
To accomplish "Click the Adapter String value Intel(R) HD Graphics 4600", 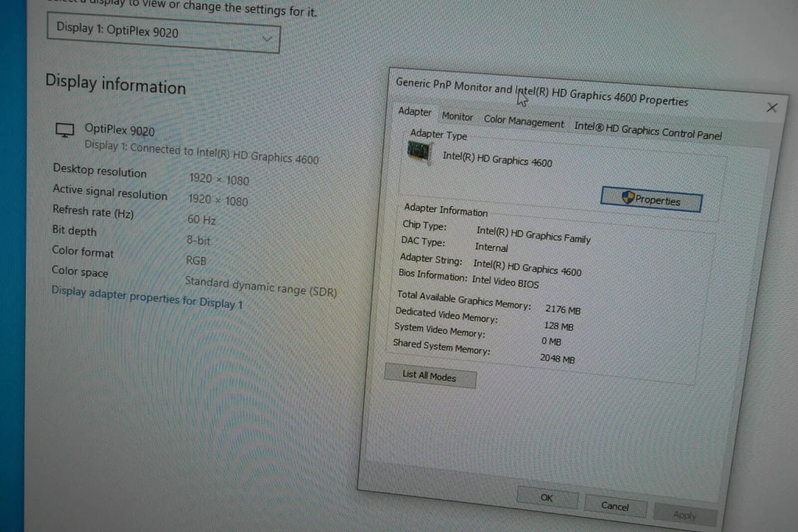I will tap(527, 268).
